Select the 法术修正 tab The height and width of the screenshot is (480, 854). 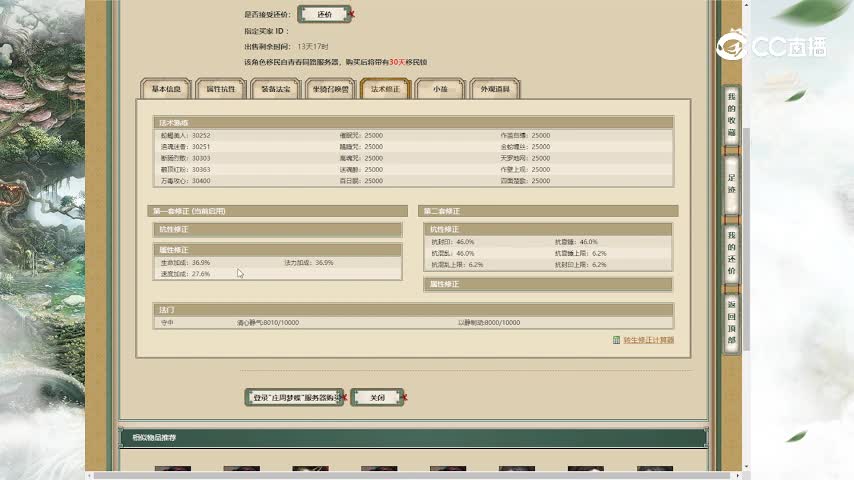[385, 89]
